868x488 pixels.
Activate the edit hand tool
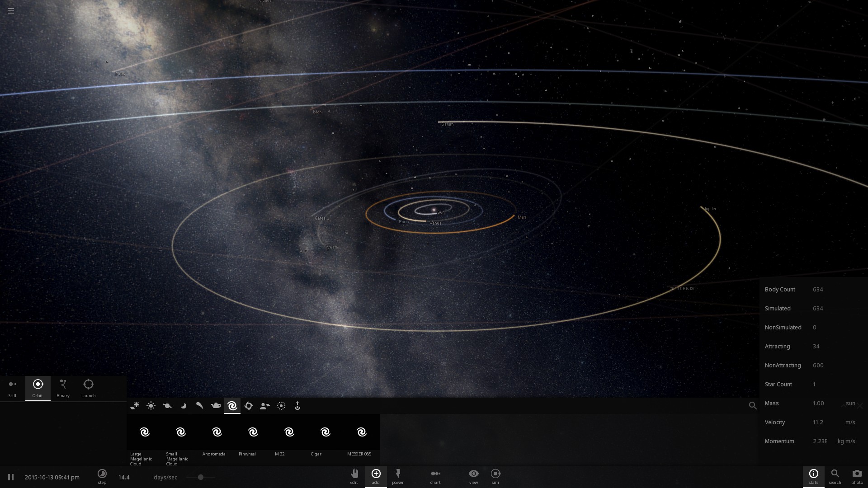(x=354, y=477)
